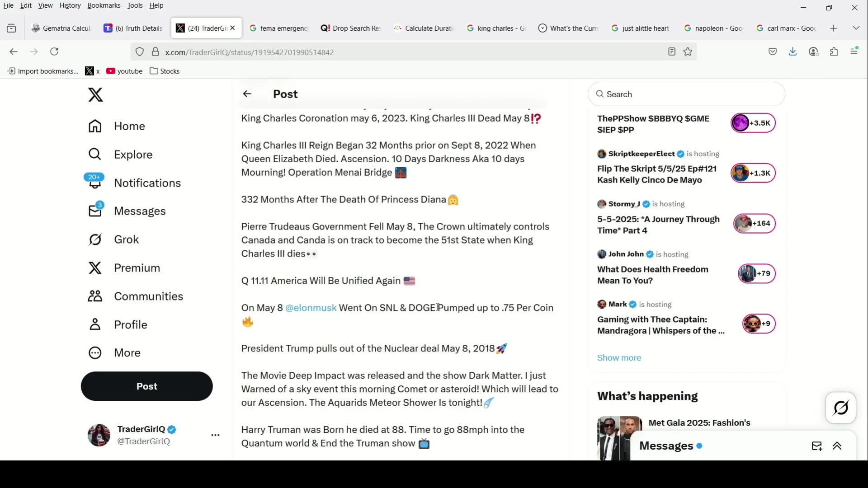
Task: Open a new browser tab
Action: [x=835, y=28]
